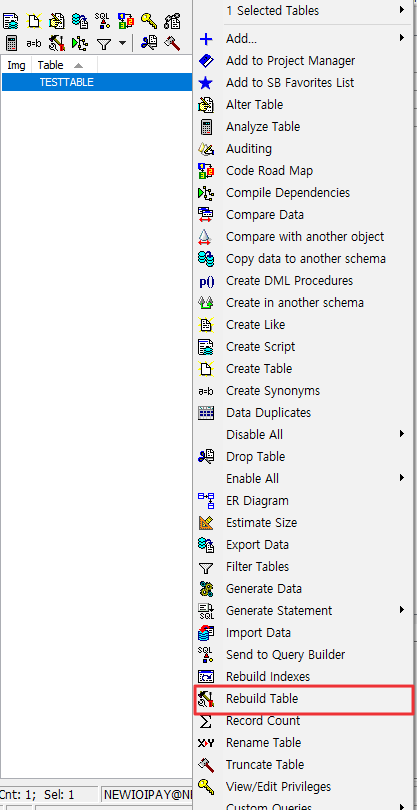Choose the Create Like menu entry
The image size is (417, 810).
pyautogui.click(x=303, y=324)
